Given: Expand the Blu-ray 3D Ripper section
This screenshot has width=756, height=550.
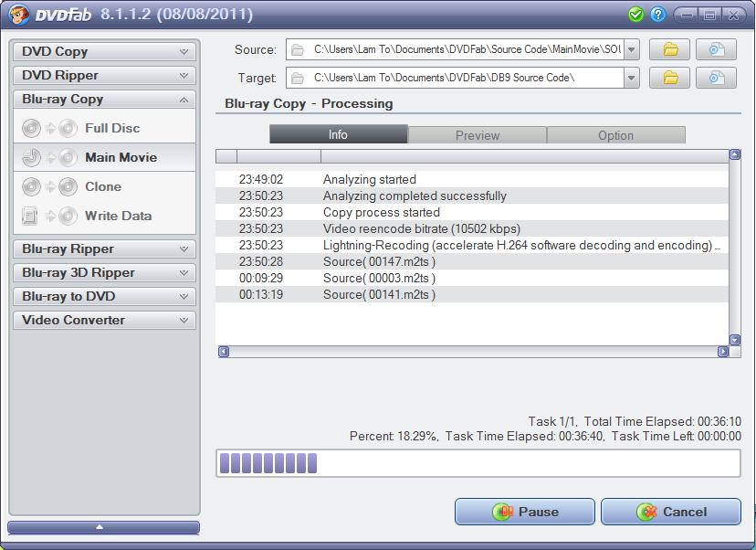Looking at the screenshot, I should (x=104, y=272).
